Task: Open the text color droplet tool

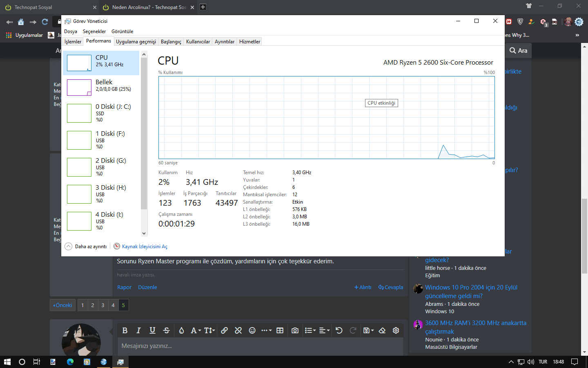Action: (181, 330)
